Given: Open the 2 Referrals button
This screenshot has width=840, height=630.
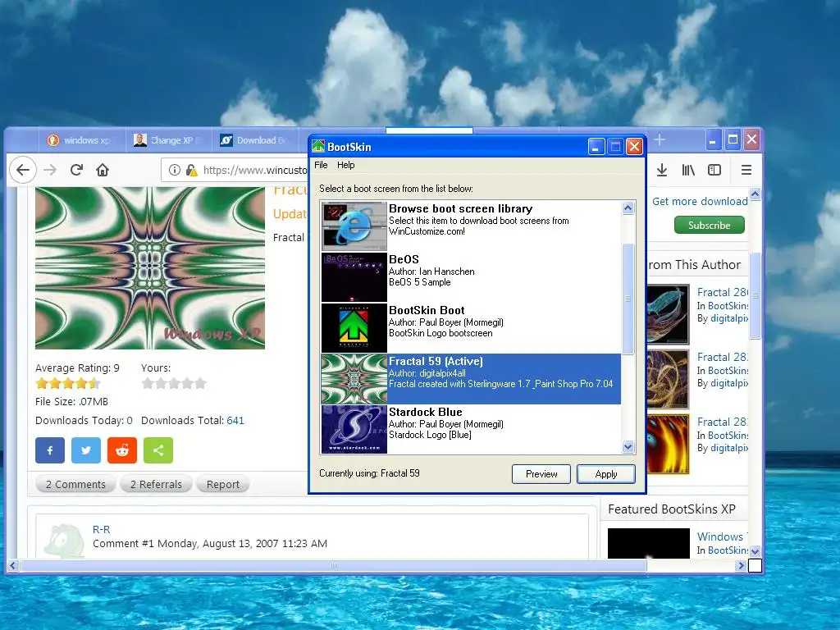Looking at the screenshot, I should point(156,484).
